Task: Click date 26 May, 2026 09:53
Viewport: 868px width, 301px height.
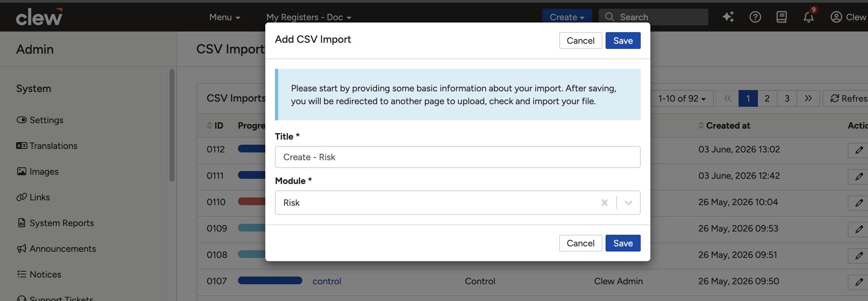Action: (x=738, y=228)
